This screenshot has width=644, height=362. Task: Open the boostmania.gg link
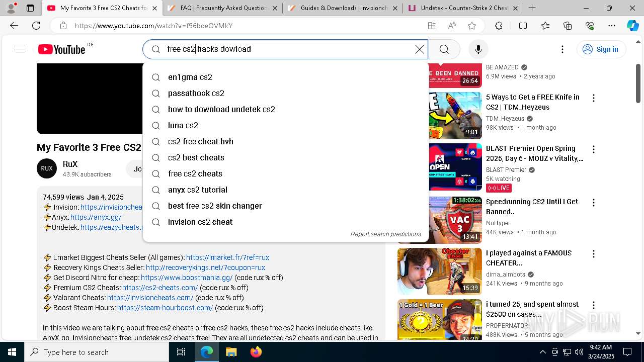pos(187,278)
